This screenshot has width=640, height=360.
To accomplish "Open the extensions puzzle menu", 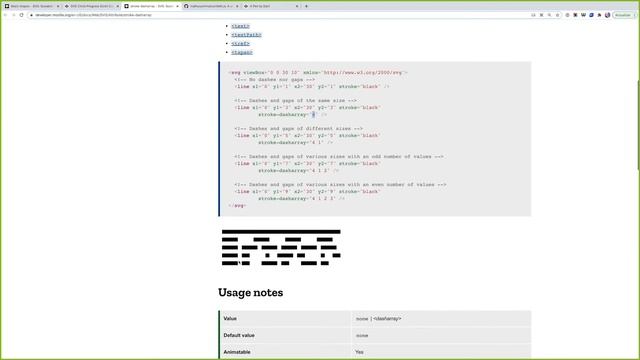I will (599, 15).
